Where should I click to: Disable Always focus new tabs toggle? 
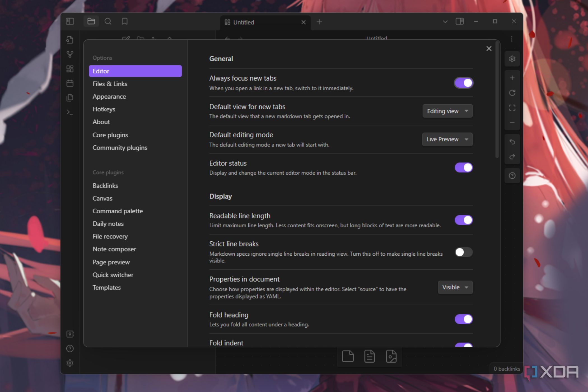464,83
